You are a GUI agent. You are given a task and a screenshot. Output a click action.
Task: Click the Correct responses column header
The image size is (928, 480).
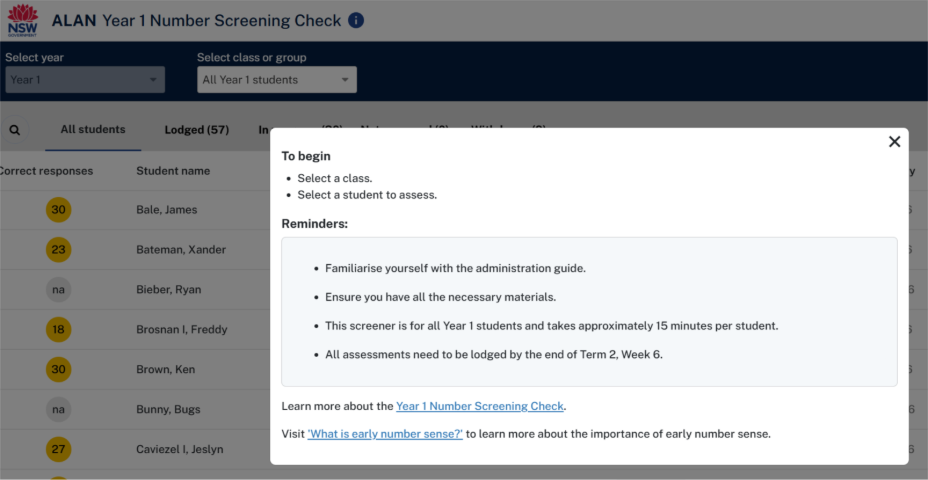46,171
